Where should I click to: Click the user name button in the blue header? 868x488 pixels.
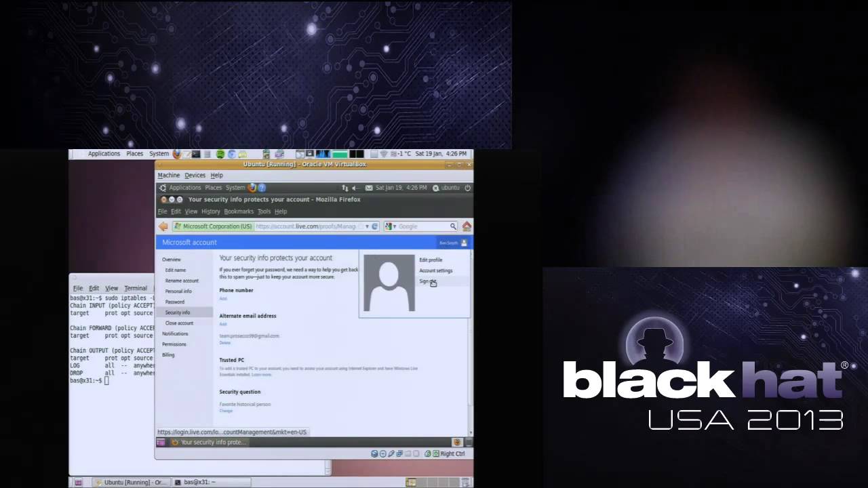click(x=453, y=243)
